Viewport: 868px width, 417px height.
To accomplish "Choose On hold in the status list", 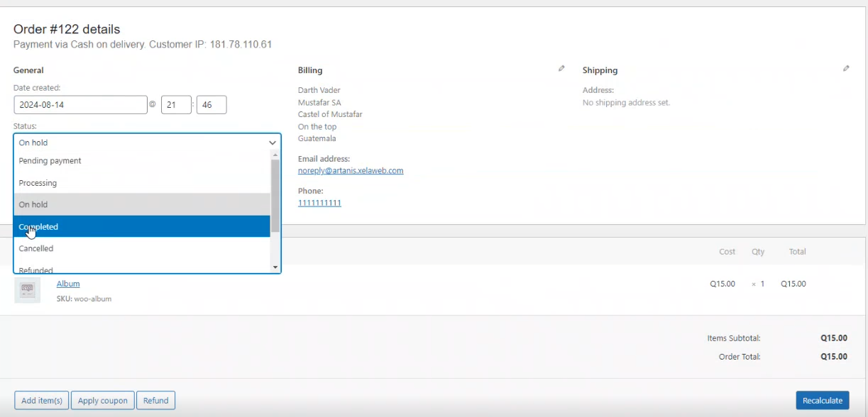I will click(142, 204).
